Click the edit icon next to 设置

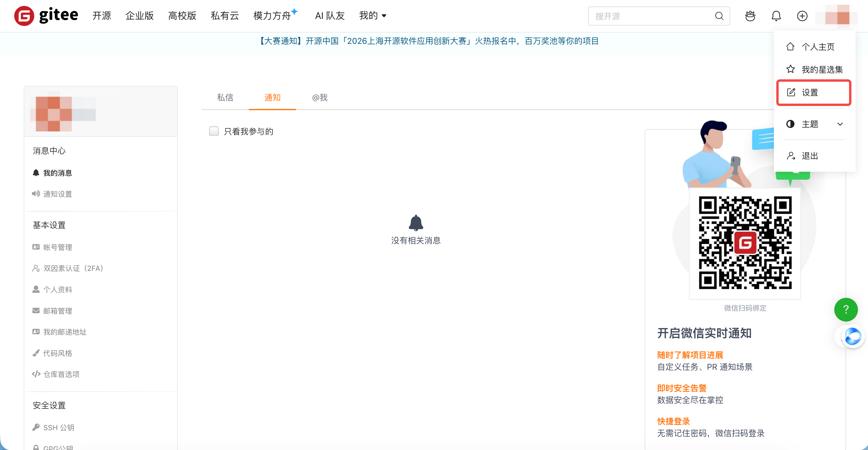point(790,92)
